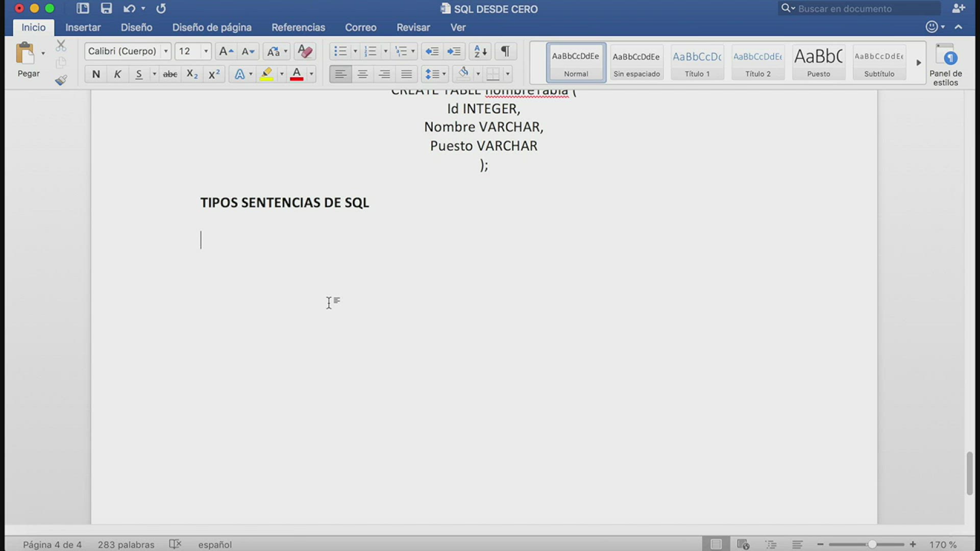Toggle draft view in status bar
Image resolution: width=980 pixels, height=551 pixels.
point(797,544)
